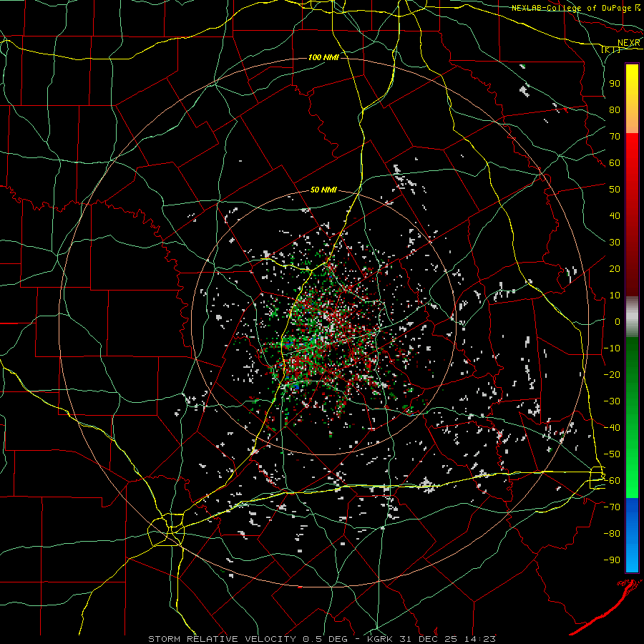Click the -50 value on the velocity scale
Viewport: 644px width, 644px height.
point(612,454)
